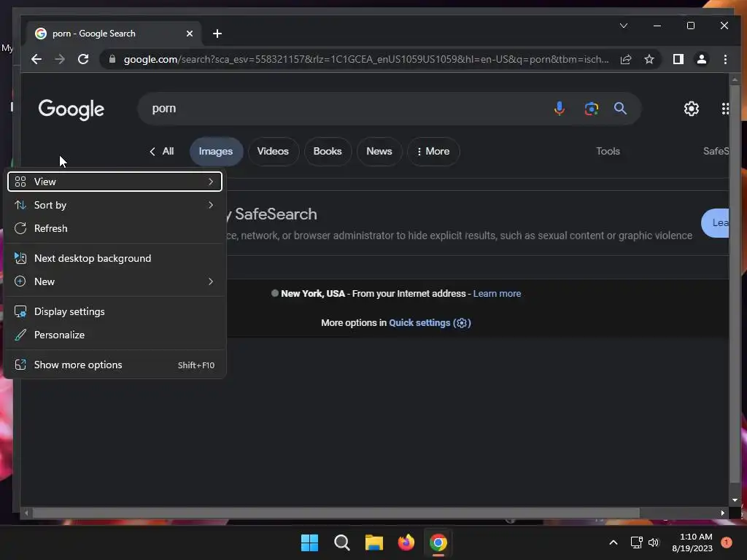Bookmark this tab with the star icon
Image resolution: width=747 pixels, height=560 pixels.
point(649,59)
